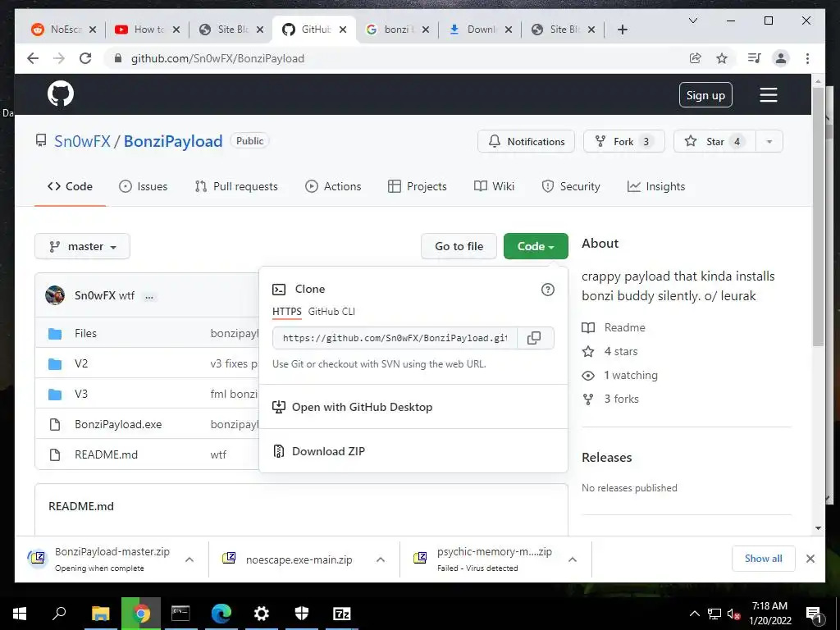Open Windows search from taskbar
The width and height of the screenshot is (840, 630).
coord(59,614)
